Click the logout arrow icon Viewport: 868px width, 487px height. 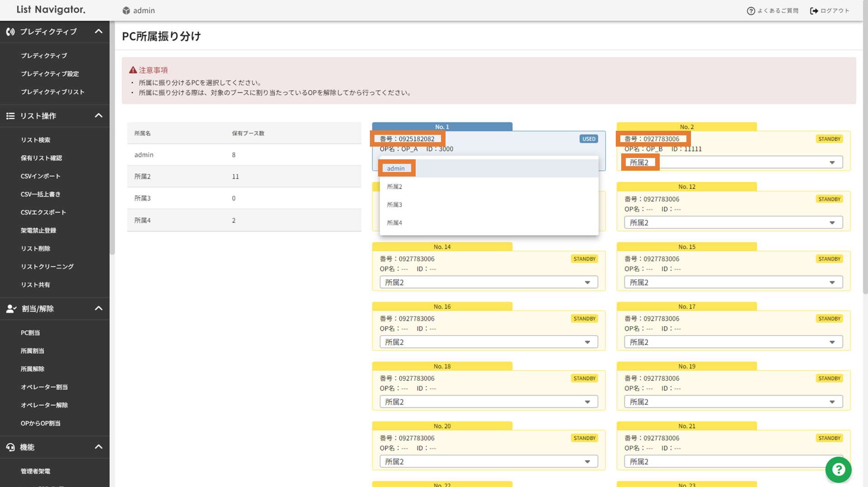coord(814,11)
